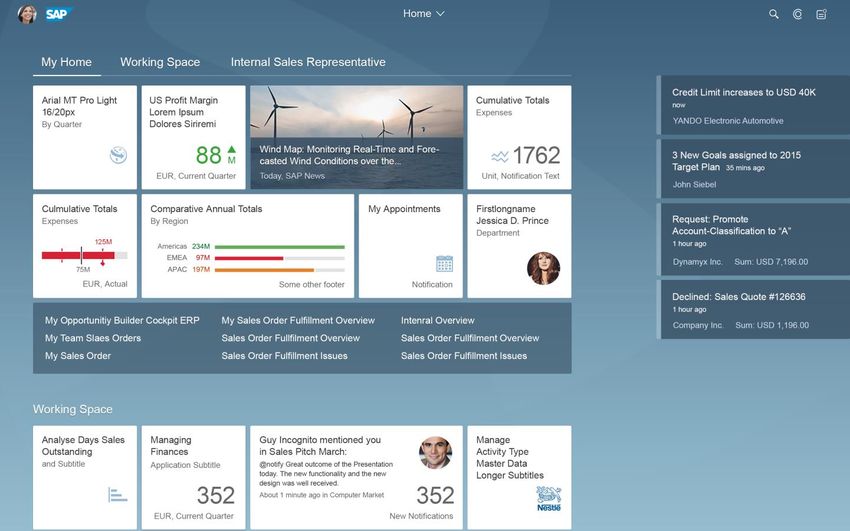Viewport: 850px width, 531px height.
Task: Open the search magnifier icon
Action: (x=774, y=14)
